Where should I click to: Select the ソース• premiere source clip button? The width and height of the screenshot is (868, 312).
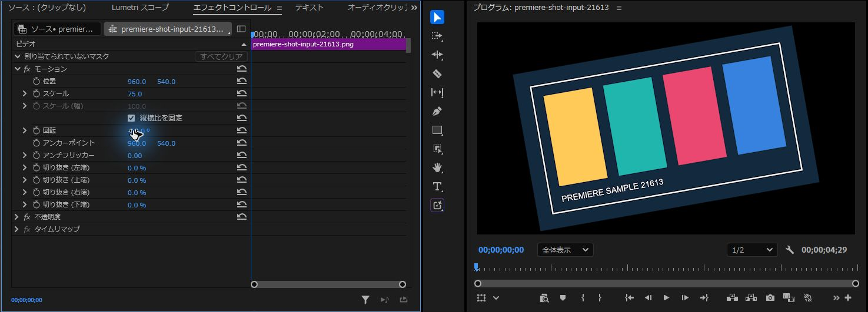(56, 29)
